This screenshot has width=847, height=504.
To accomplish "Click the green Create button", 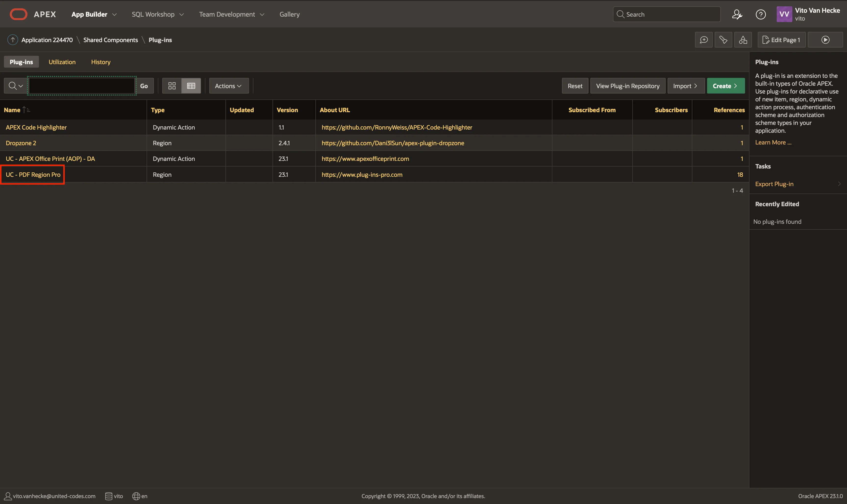I will 725,86.
